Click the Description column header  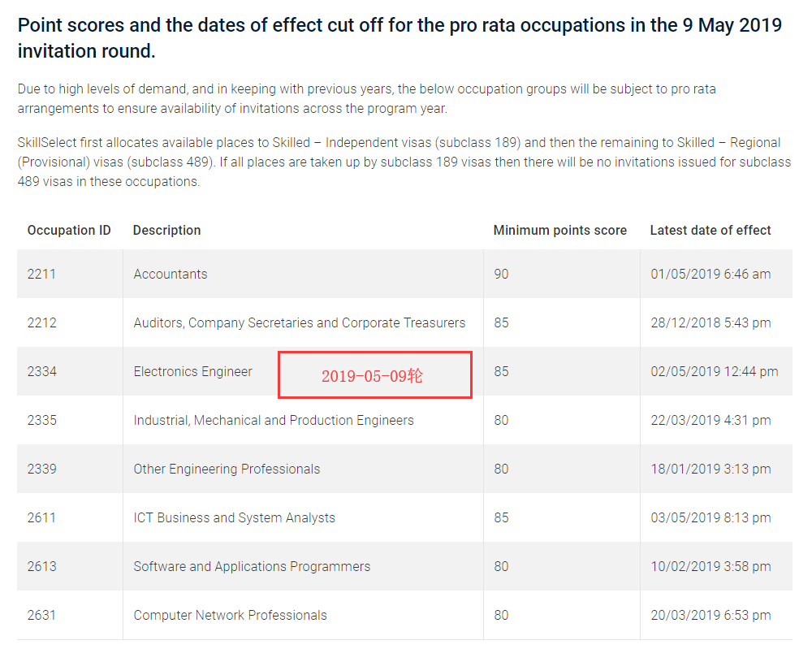[166, 231]
